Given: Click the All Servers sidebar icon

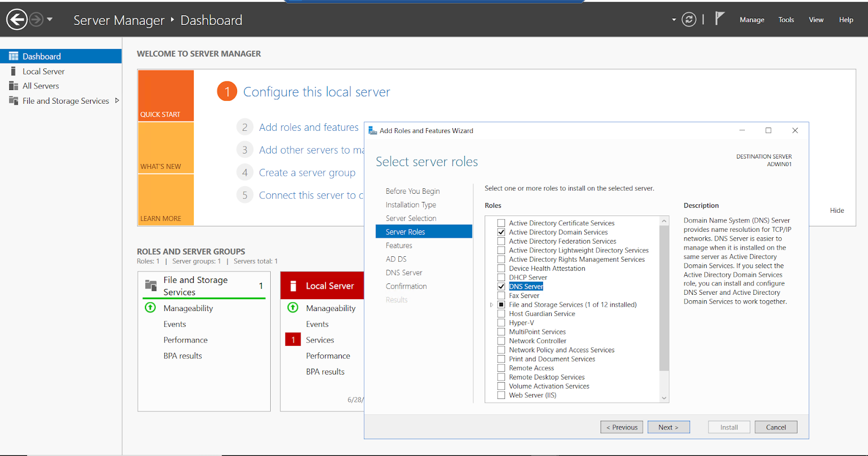Looking at the screenshot, I should click(x=14, y=86).
